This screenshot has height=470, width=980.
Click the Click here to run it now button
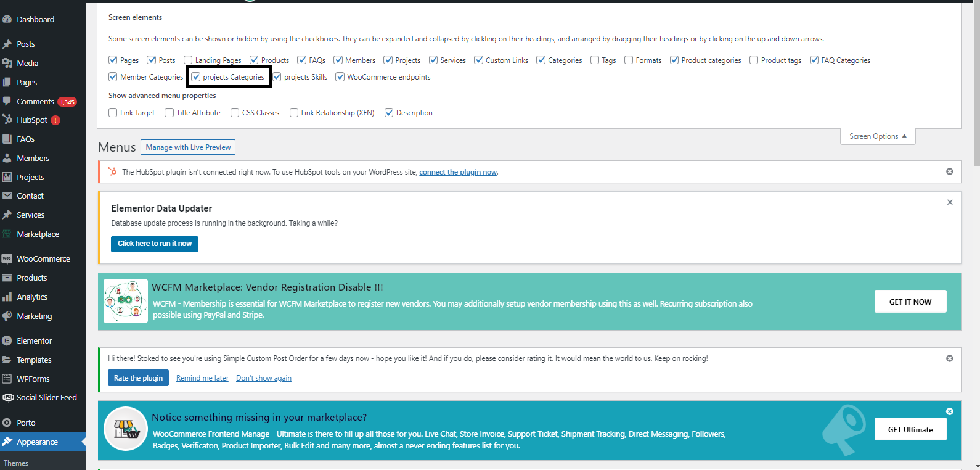(x=155, y=244)
